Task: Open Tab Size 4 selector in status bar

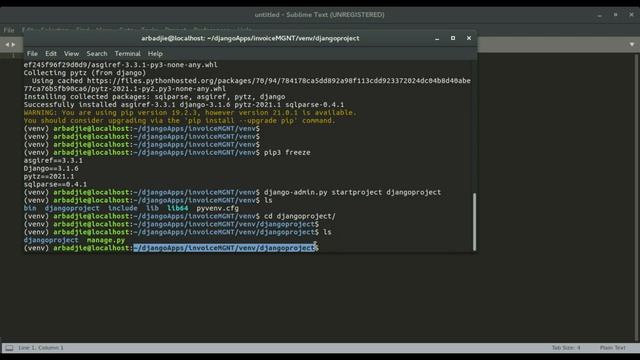Action: (x=566, y=348)
